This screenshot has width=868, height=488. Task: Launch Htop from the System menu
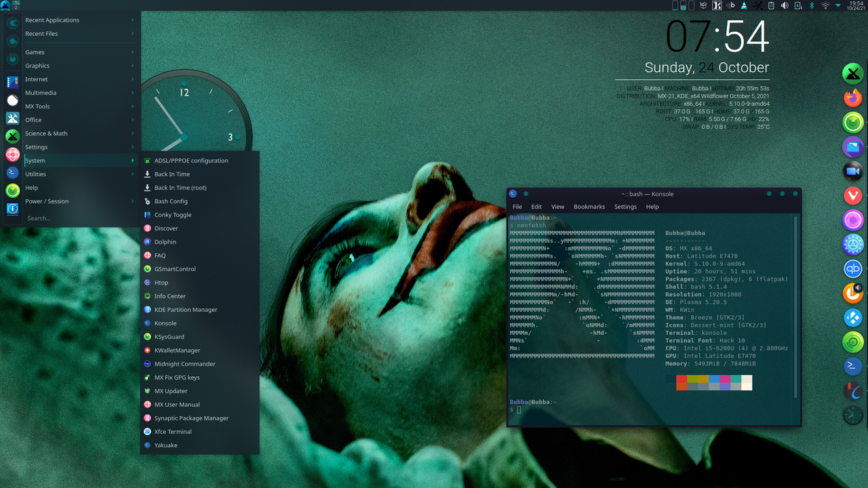click(199, 283)
